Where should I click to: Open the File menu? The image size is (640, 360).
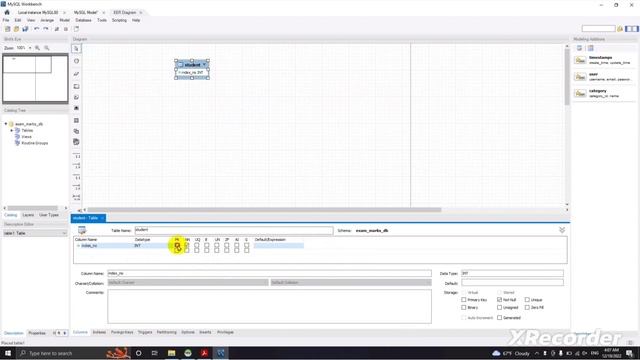click(6, 20)
